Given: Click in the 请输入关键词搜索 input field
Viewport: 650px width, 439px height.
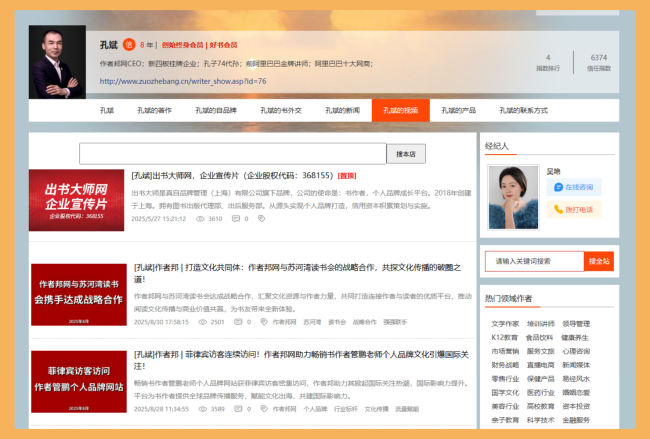Looking at the screenshot, I should click(x=533, y=261).
